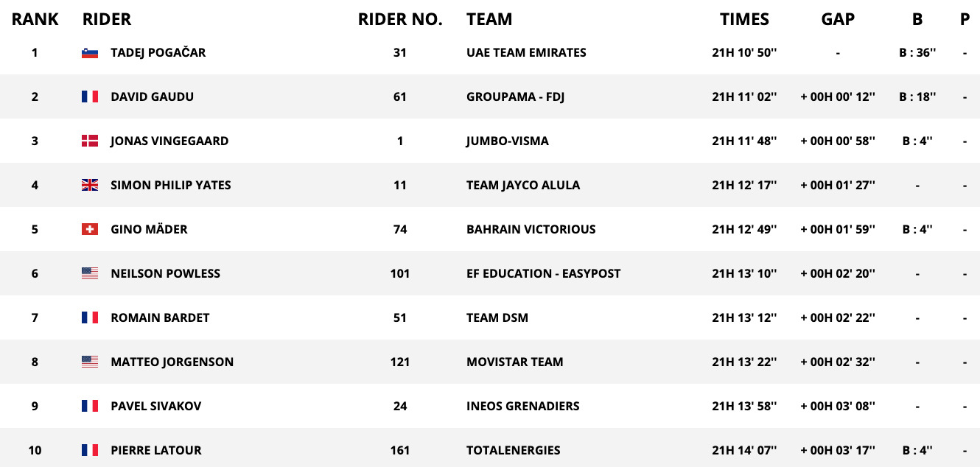Select David Gaudu's bonus B : 18'' cell
The height and width of the screenshot is (467, 980).
point(917,96)
